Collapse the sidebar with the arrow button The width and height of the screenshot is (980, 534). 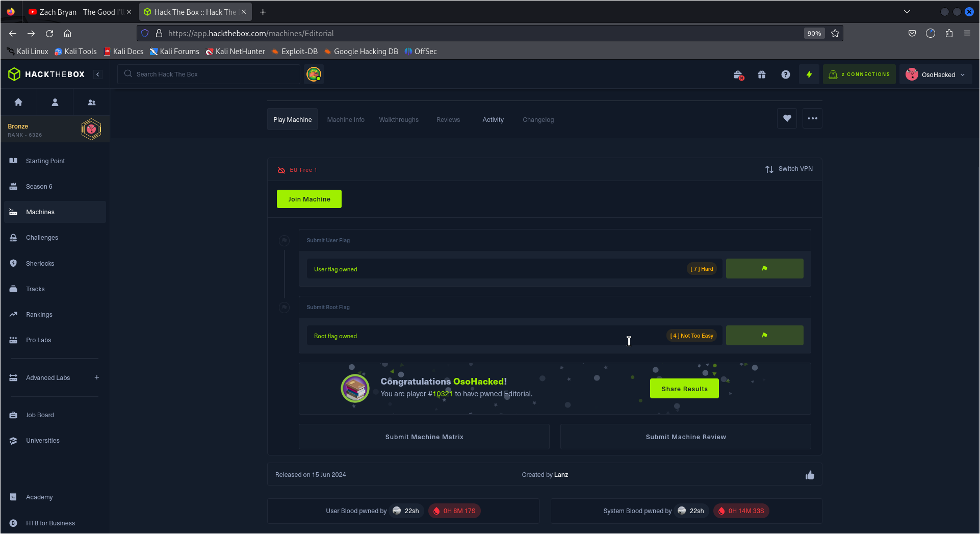pyautogui.click(x=97, y=74)
